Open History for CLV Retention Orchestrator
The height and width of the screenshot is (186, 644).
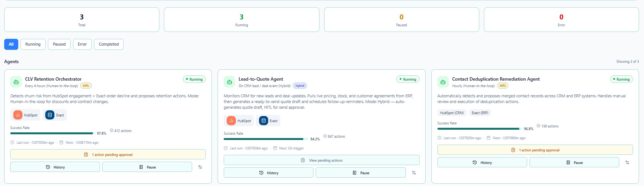tap(55, 167)
